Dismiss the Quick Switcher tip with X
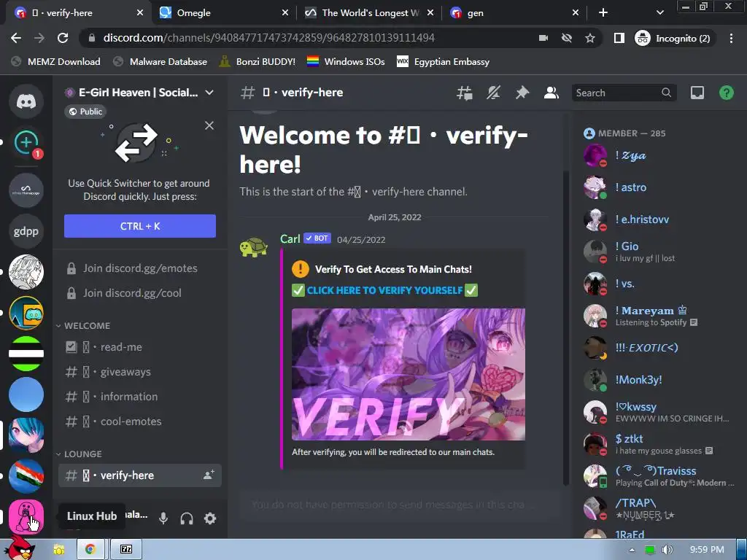The width and height of the screenshot is (747, 560). 209,125
